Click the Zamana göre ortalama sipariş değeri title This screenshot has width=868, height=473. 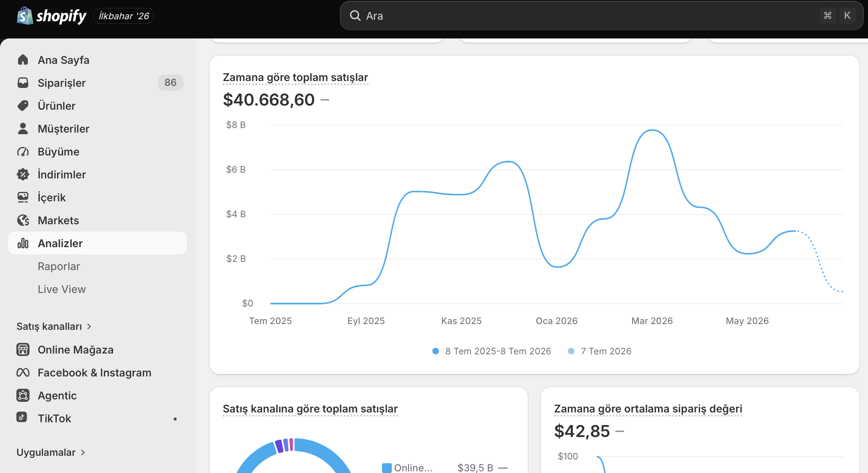coord(648,409)
